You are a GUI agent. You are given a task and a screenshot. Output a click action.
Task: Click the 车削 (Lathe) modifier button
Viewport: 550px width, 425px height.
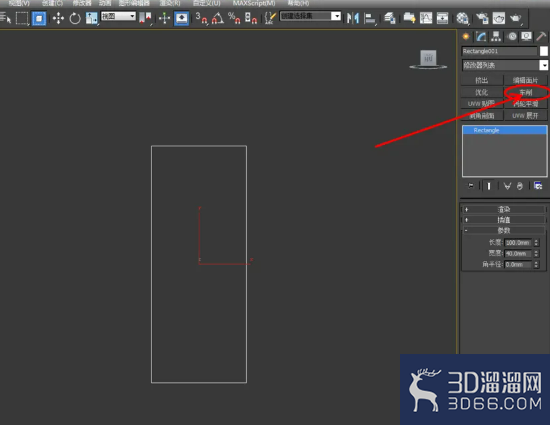(525, 92)
